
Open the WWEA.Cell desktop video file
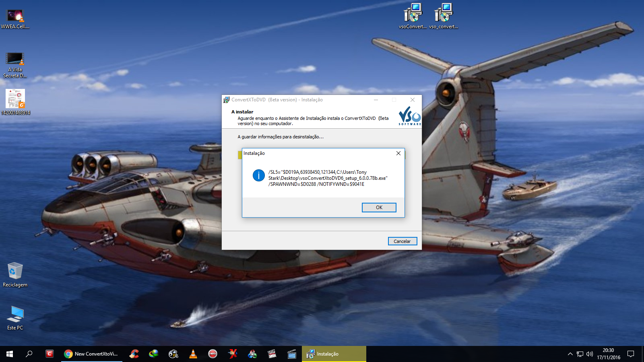point(15,19)
